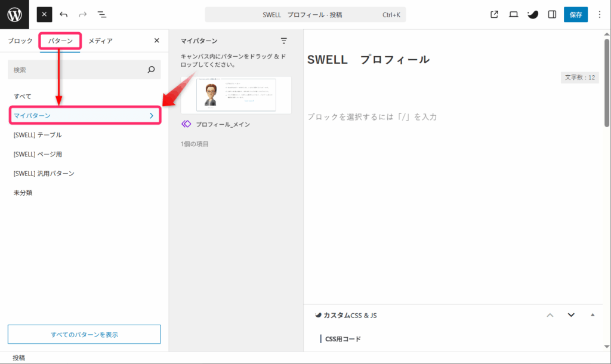Close the block inserter toggle button
This screenshot has width=611, height=364.
[x=44, y=14]
